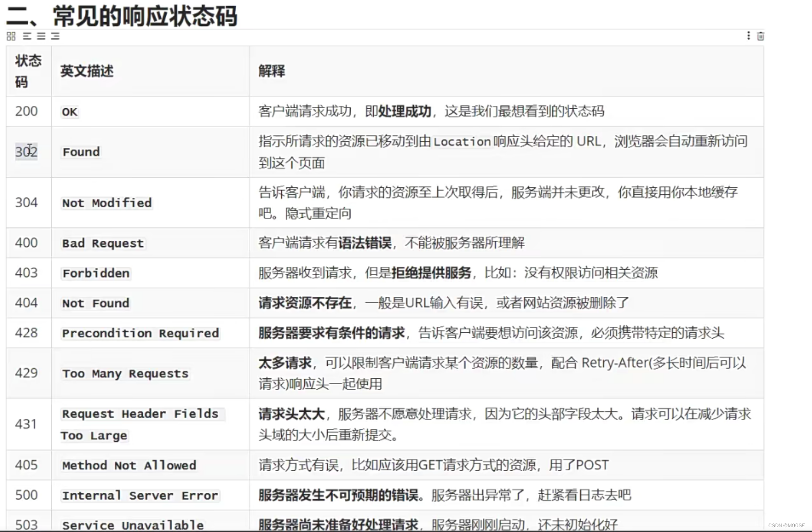Select the Not Modified code text

pos(106,203)
